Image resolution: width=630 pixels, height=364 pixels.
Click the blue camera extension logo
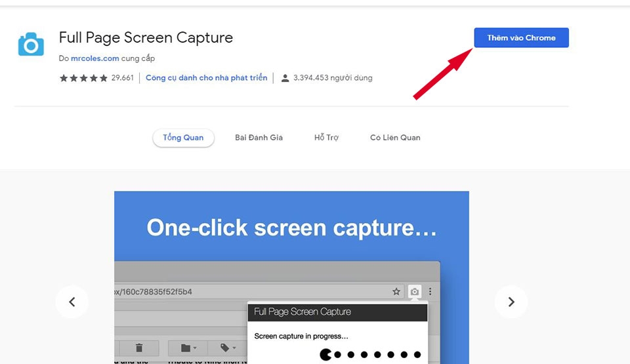[31, 44]
